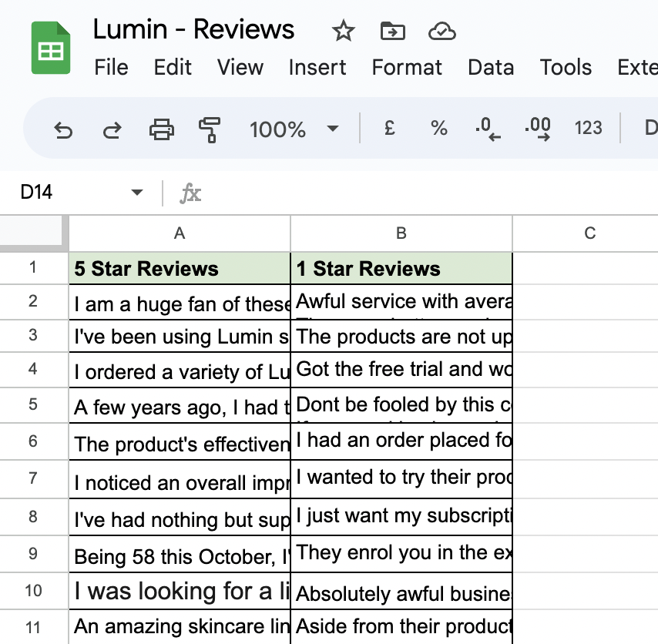Check the cloud document status icon
The image size is (658, 644).
pos(441,31)
